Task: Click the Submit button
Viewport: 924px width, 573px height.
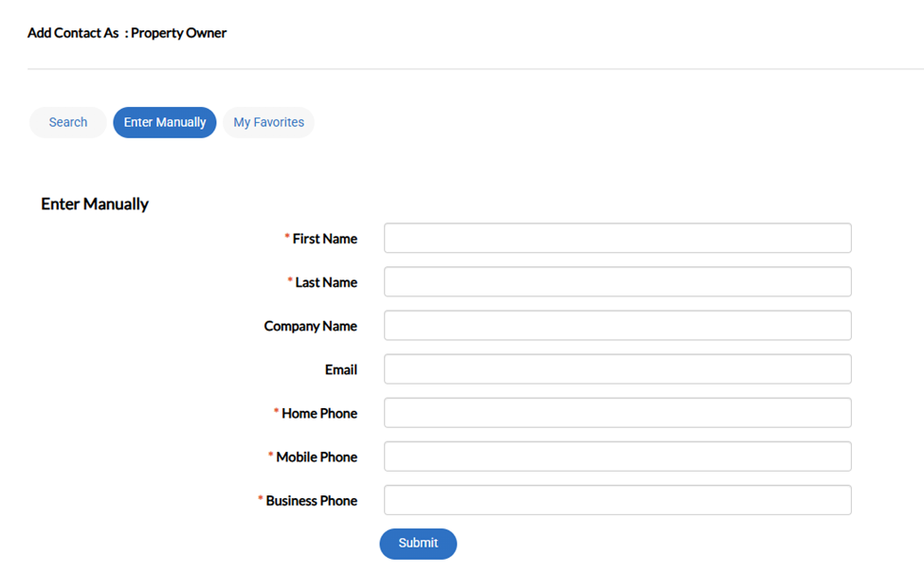Action: coord(418,544)
